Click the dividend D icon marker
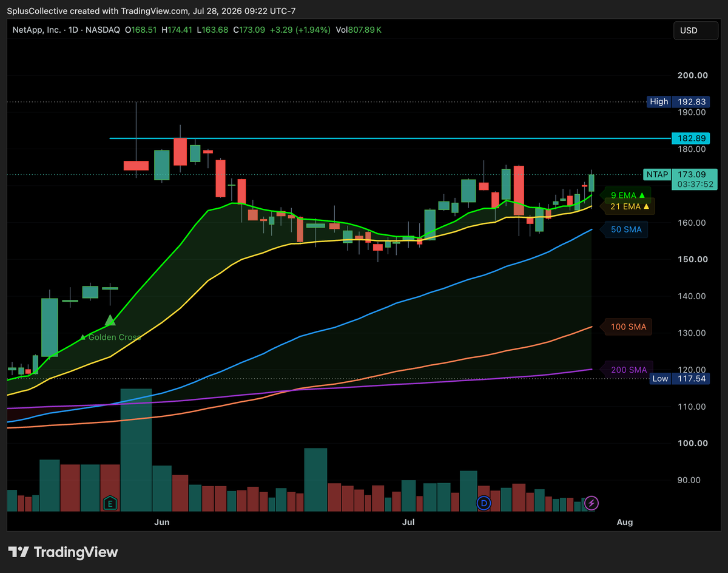This screenshot has width=728, height=573. (484, 503)
